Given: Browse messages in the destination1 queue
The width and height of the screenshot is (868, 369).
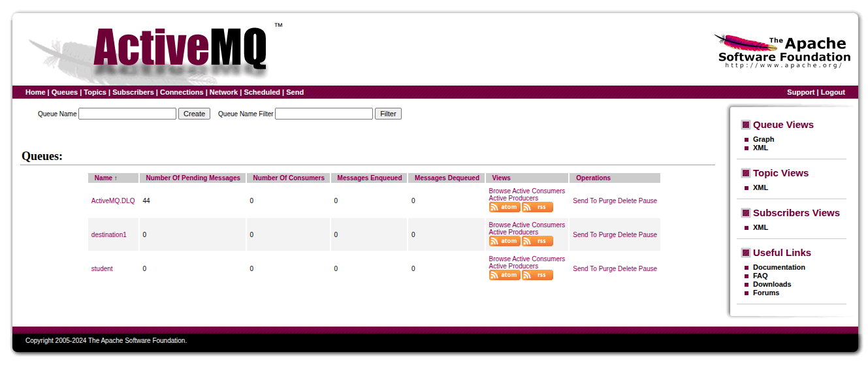Looking at the screenshot, I should 500,225.
